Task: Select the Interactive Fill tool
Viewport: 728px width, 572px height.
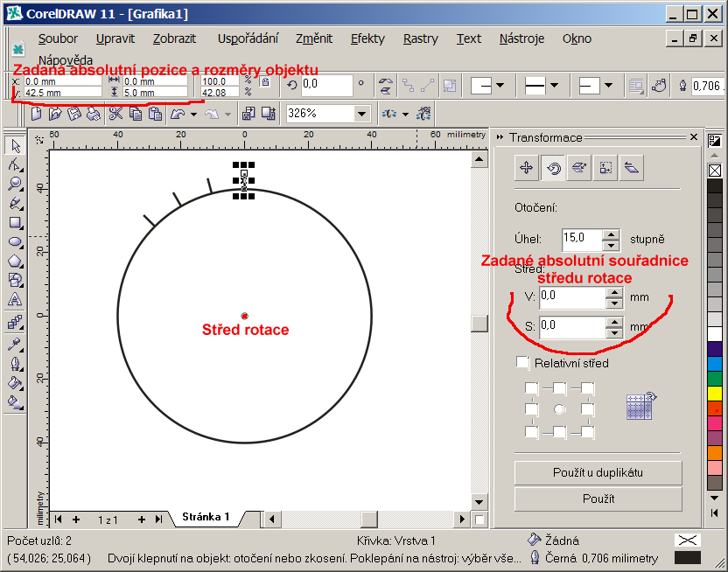Action: pyautogui.click(x=16, y=402)
